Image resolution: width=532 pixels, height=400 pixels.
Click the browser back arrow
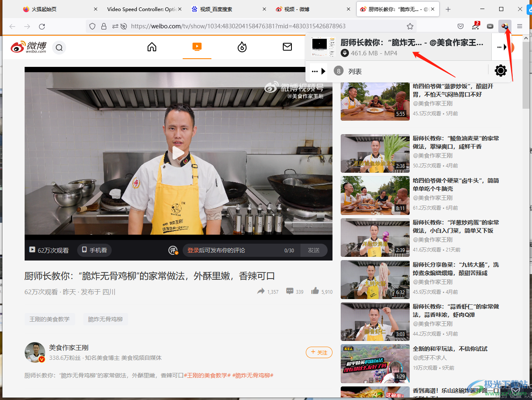(x=12, y=26)
